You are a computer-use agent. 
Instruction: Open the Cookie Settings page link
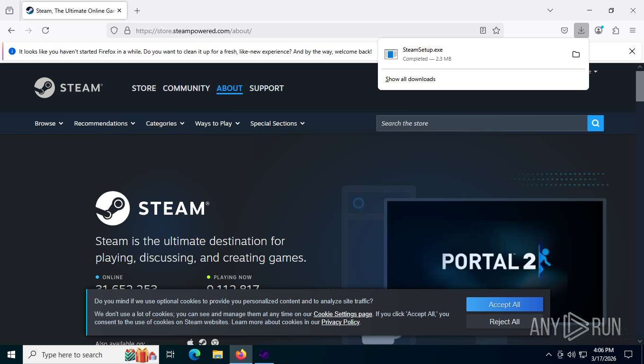tap(343, 314)
